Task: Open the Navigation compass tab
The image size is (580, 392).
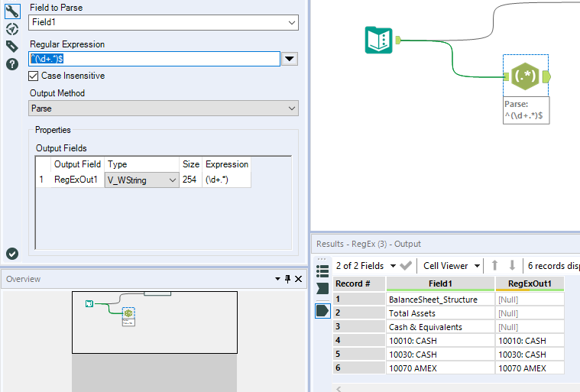Action: tap(12, 29)
